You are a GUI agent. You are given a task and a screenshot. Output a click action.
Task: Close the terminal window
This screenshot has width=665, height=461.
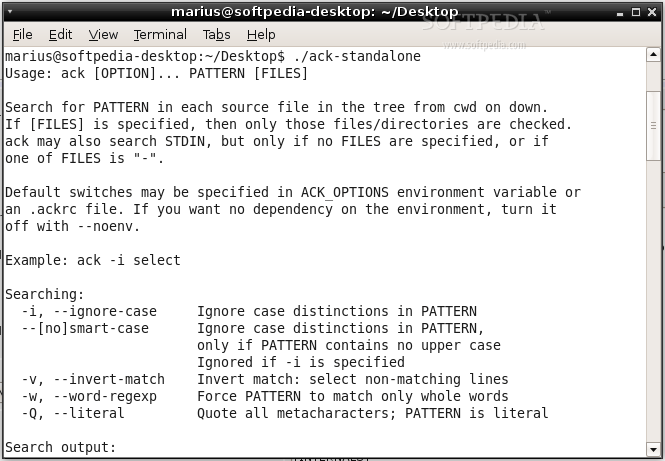652,12
